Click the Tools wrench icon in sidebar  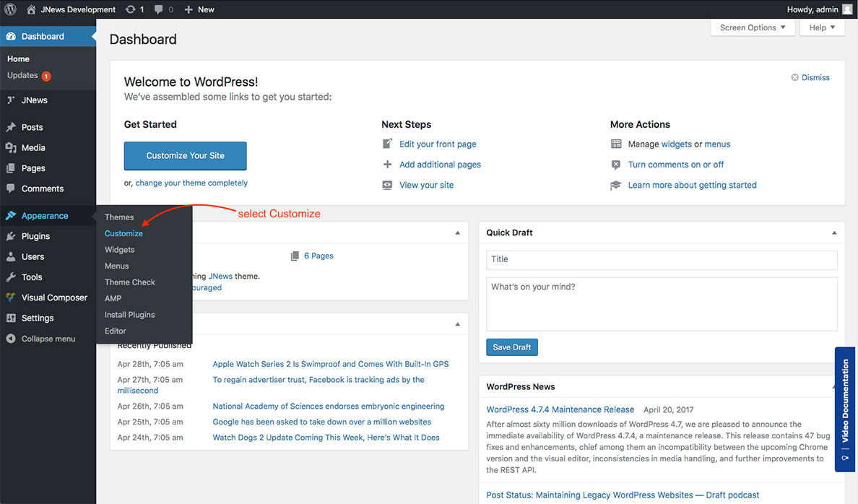(11, 277)
